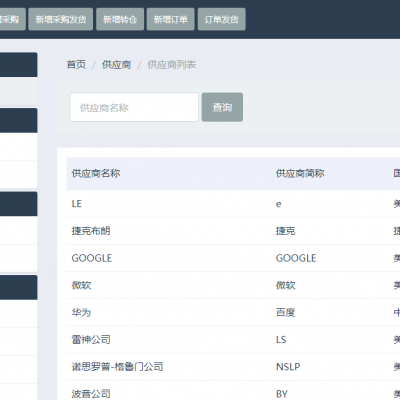This screenshot has width=400, height=400.
Task: Click abbreviation cell 捷克
Action: tap(286, 231)
